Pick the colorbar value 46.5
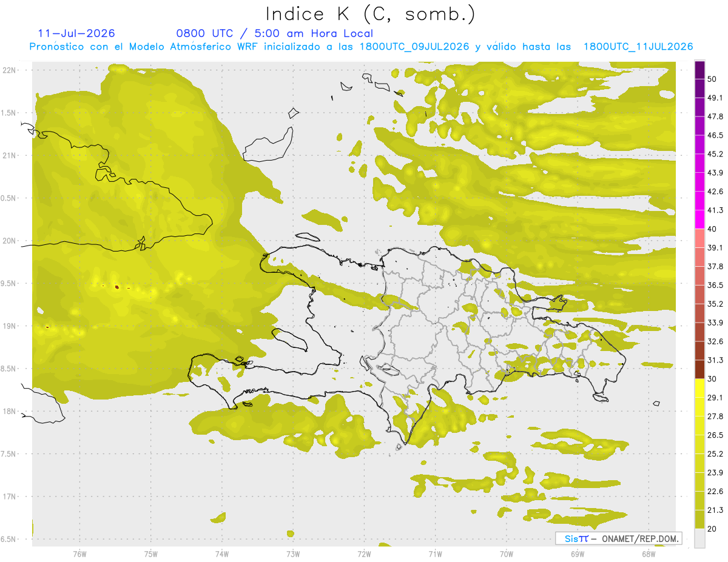 [715, 135]
